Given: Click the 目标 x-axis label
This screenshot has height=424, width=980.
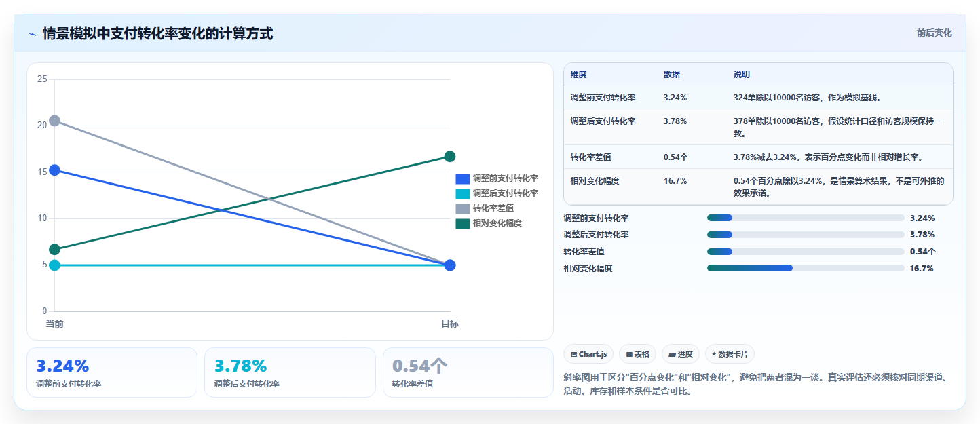Looking at the screenshot, I should coord(449,324).
